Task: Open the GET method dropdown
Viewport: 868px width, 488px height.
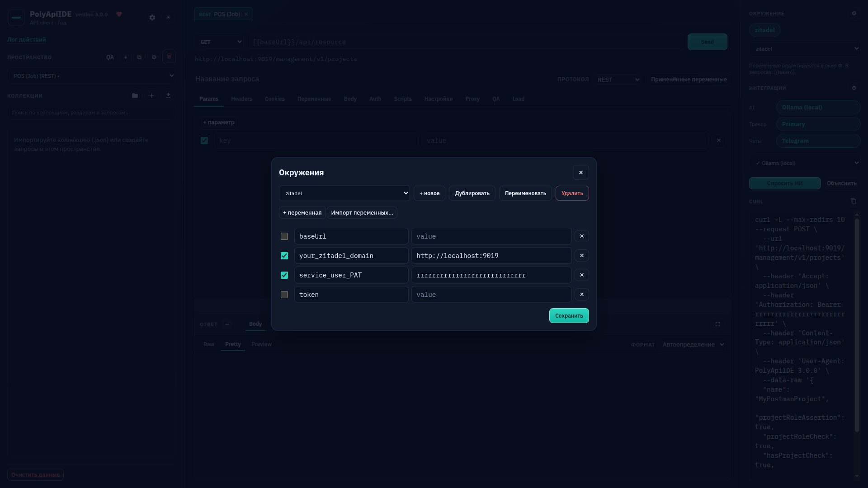Action: (219, 42)
